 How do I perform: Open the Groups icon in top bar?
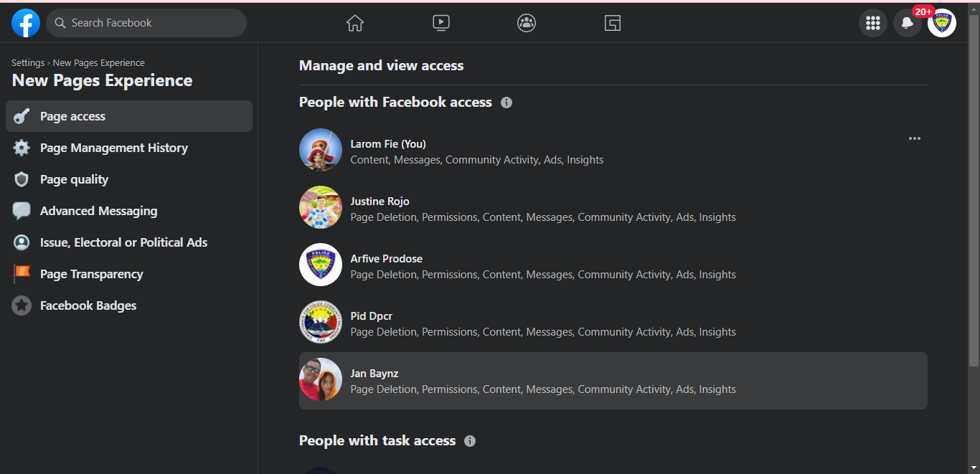point(527,23)
